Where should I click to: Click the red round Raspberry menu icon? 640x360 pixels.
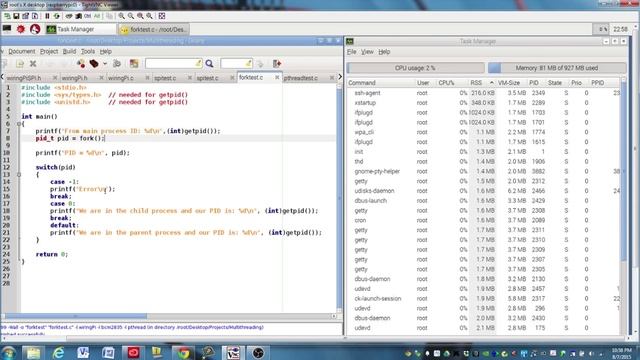[x=35, y=29]
